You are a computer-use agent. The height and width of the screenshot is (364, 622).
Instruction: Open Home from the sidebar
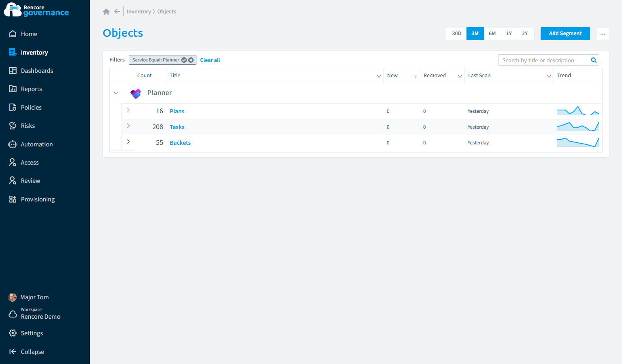(29, 34)
